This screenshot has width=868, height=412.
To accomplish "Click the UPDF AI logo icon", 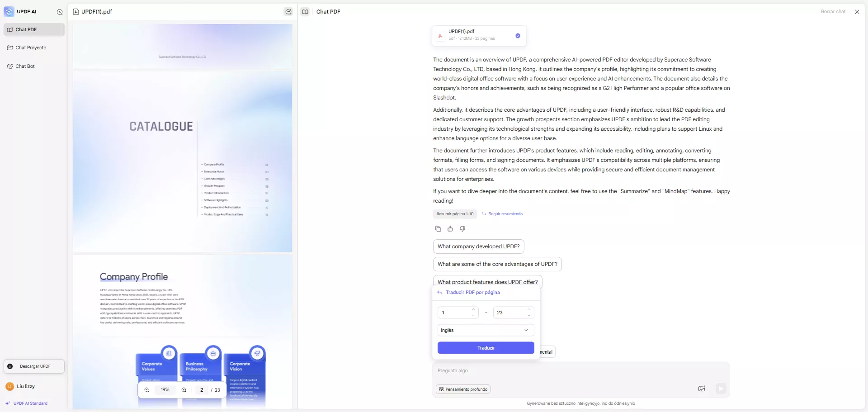I will tap(9, 12).
